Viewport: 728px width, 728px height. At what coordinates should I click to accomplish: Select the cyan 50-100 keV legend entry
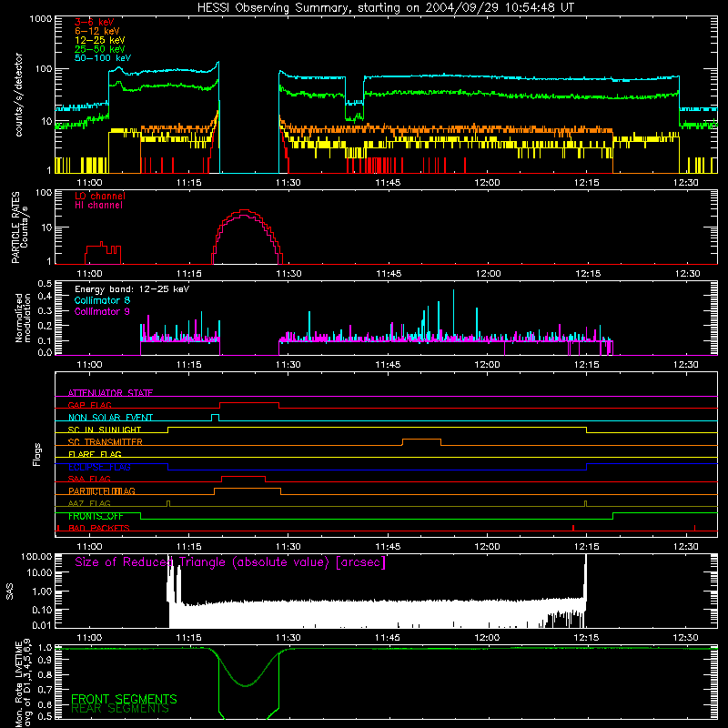pyautogui.click(x=102, y=58)
